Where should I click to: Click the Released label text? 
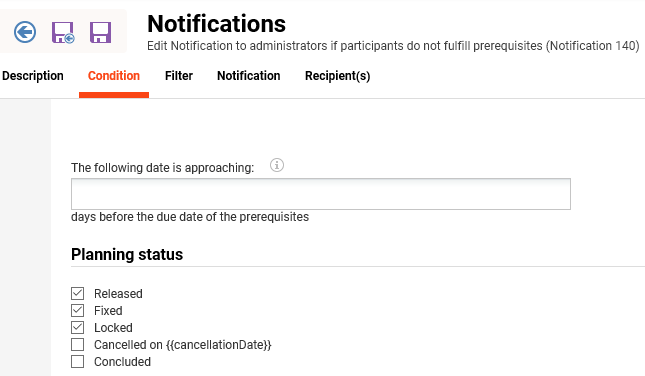point(118,294)
